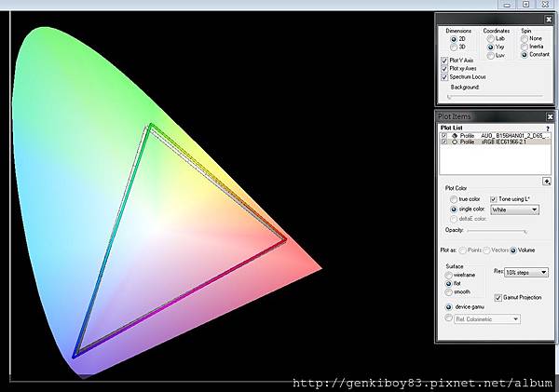Image resolution: width=559 pixels, height=392 pixels.
Task: Click the Opacity slider
Action: click(x=497, y=231)
